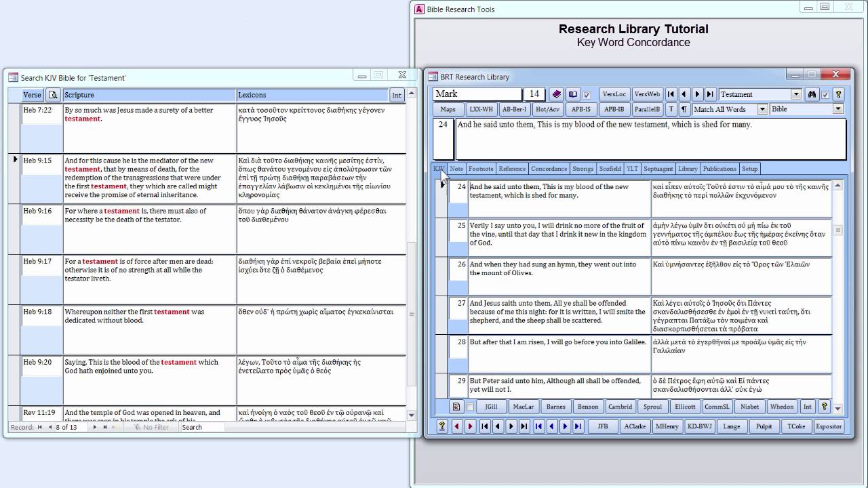Click the paragraph mark (¶) button
The image size is (868, 488).
pyautogui.click(x=684, y=109)
